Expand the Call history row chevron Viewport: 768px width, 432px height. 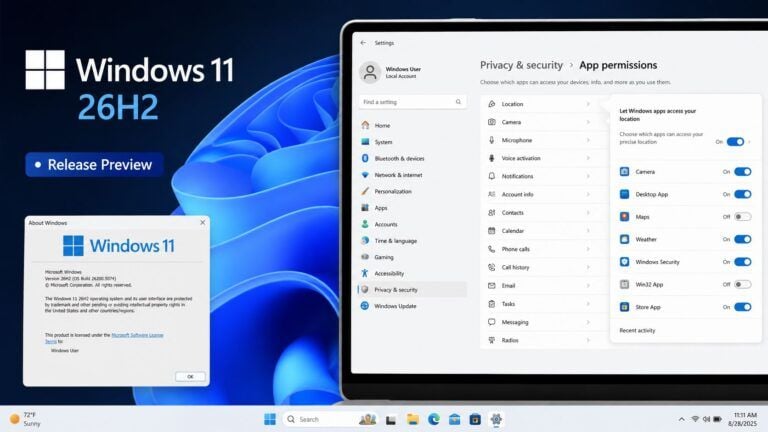[x=588, y=267]
